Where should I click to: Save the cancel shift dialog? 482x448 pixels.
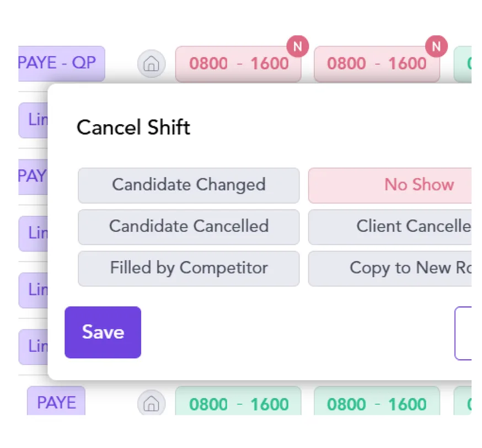point(103,332)
